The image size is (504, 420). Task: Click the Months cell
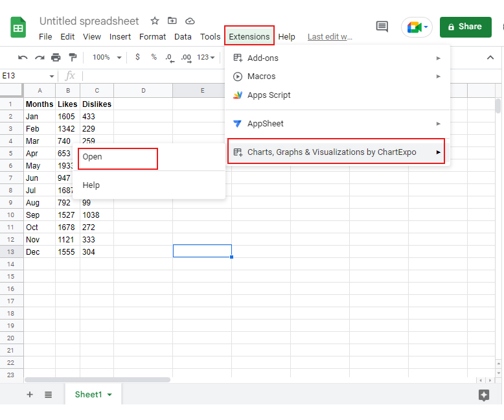point(40,104)
